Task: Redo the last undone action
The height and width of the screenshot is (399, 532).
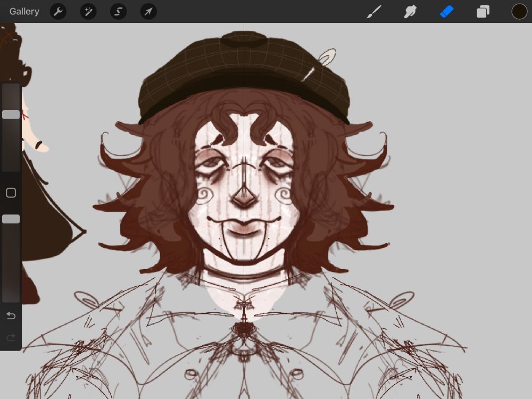Action: 11,337
